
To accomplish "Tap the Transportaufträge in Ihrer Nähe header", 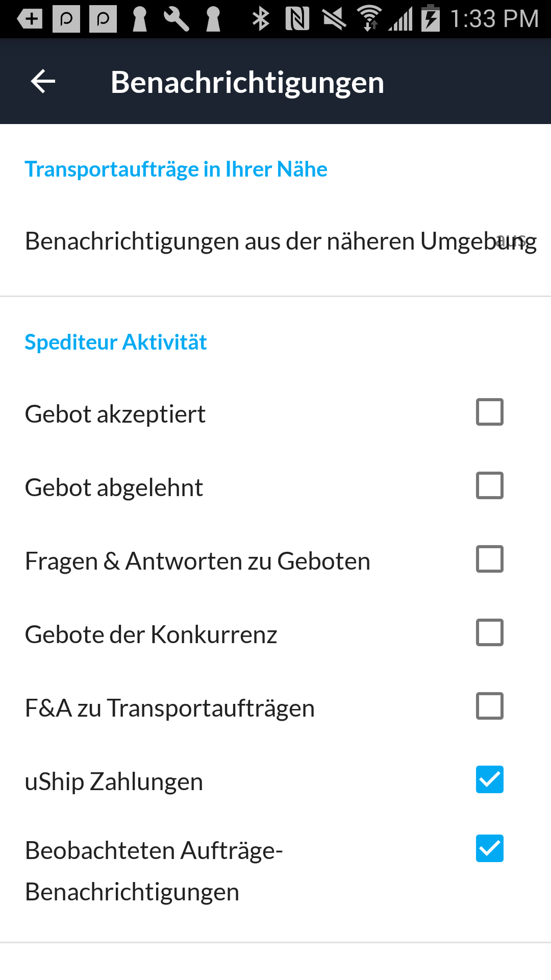I will click(x=176, y=169).
